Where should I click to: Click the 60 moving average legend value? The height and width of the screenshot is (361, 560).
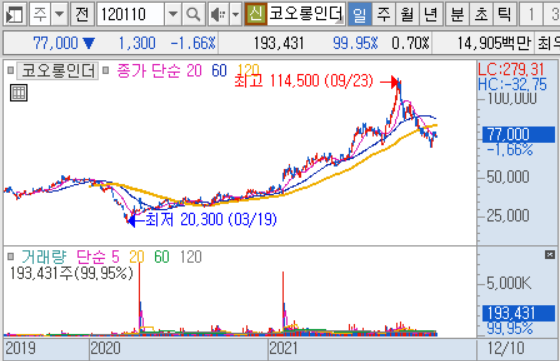[x=219, y=71]
